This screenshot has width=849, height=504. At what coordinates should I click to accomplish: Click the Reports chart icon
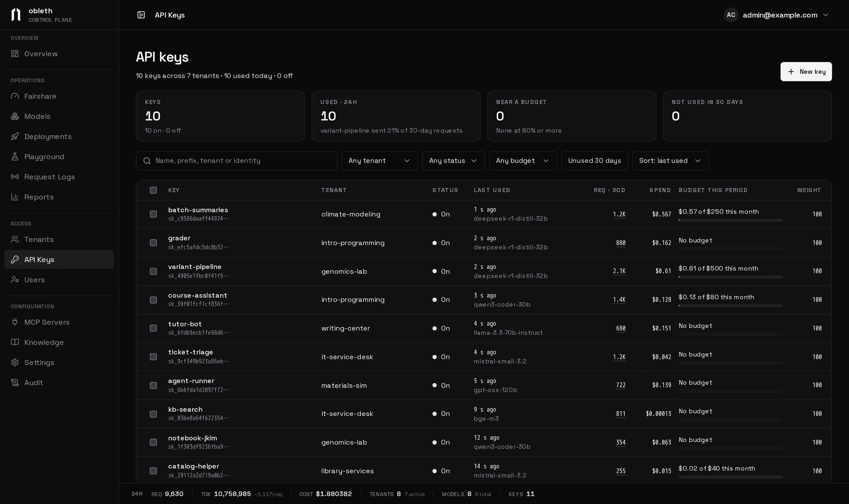point(15,197)
